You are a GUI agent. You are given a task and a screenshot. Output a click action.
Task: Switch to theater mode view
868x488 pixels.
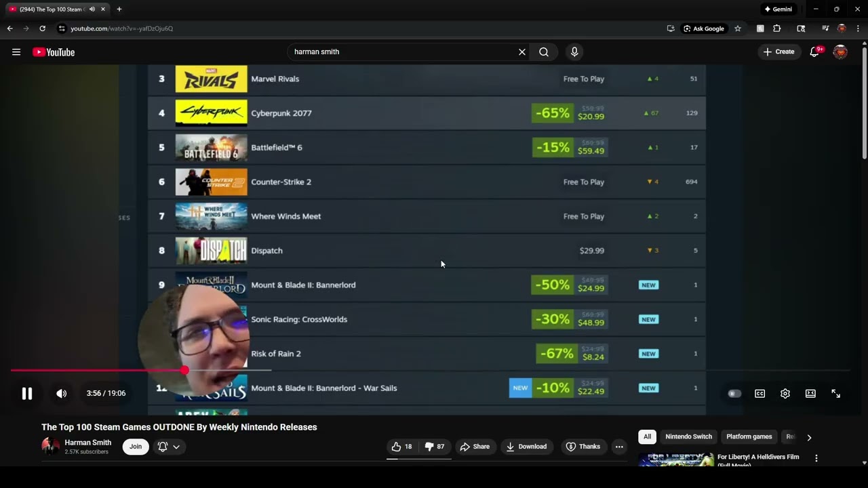click(x=810, y=393)
